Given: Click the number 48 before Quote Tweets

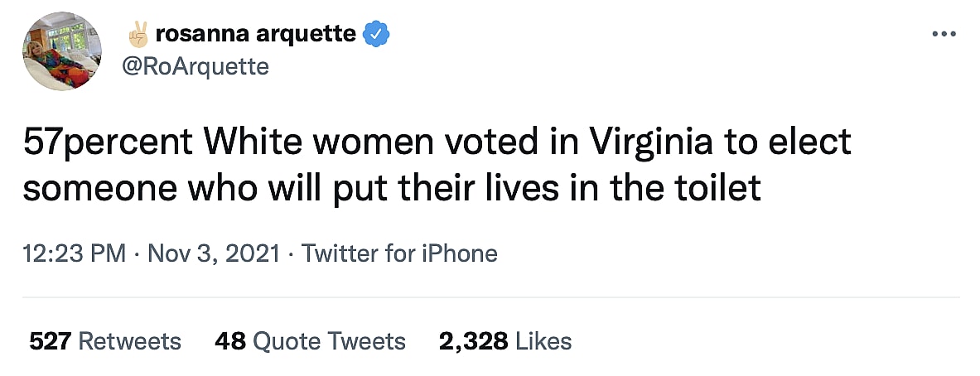Looking at the screenshot, I should 229,340.
